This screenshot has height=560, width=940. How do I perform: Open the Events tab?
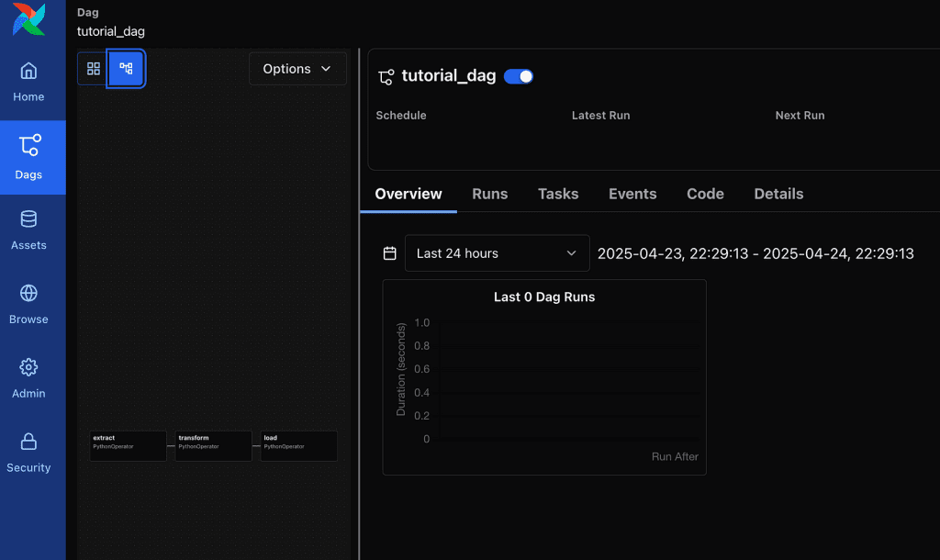(x=632, y=194)
